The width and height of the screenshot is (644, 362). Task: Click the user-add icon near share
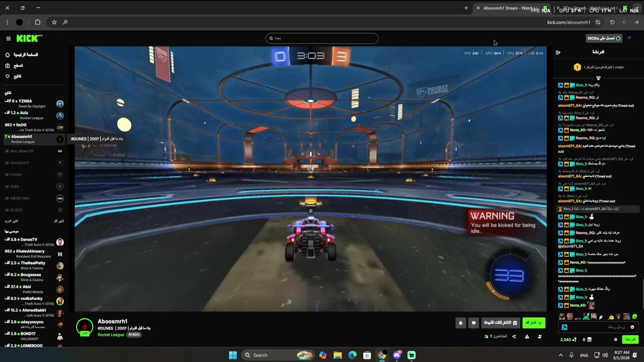click(540, 336)
